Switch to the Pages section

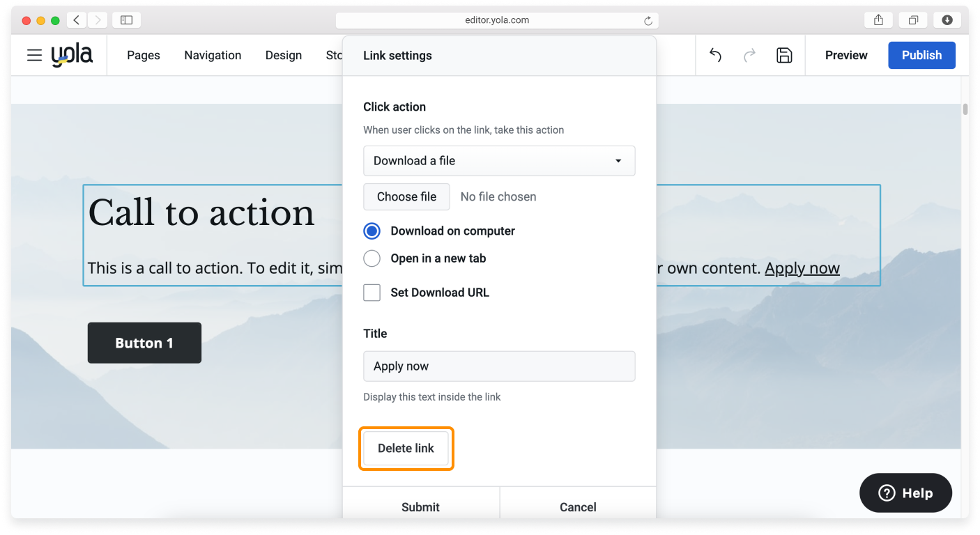tap(143, 55)
